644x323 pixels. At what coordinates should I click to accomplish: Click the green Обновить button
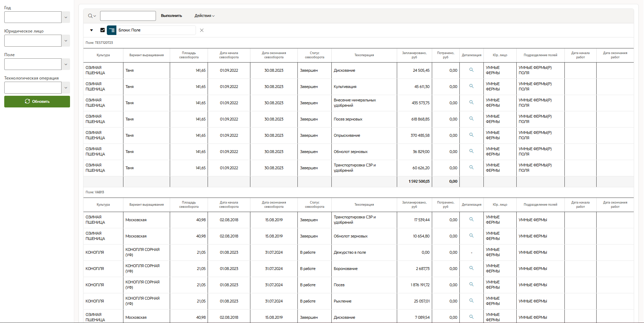click(x=37, y=101)
